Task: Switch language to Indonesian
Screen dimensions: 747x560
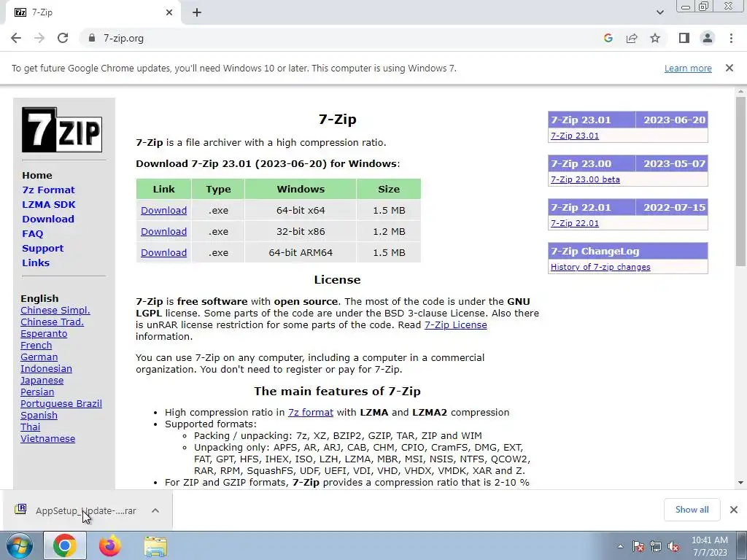Action: [46, 368]
